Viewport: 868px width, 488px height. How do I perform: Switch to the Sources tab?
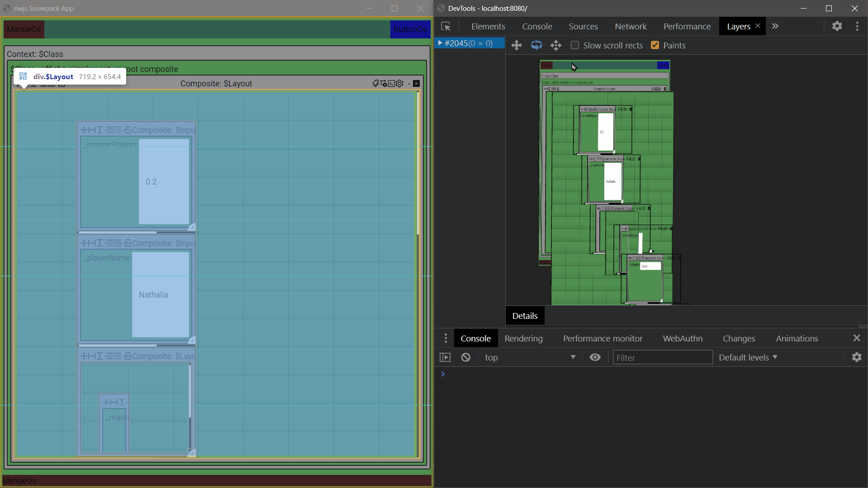(x=583, y=26)
